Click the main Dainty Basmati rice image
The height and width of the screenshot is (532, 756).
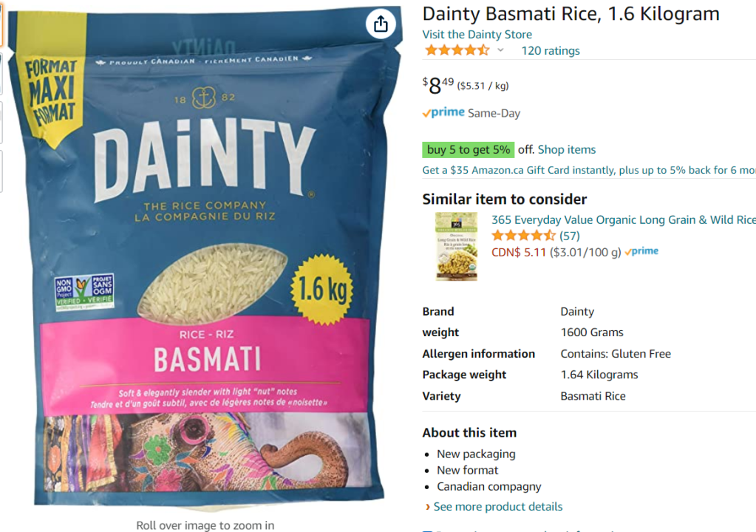point(205,260)
